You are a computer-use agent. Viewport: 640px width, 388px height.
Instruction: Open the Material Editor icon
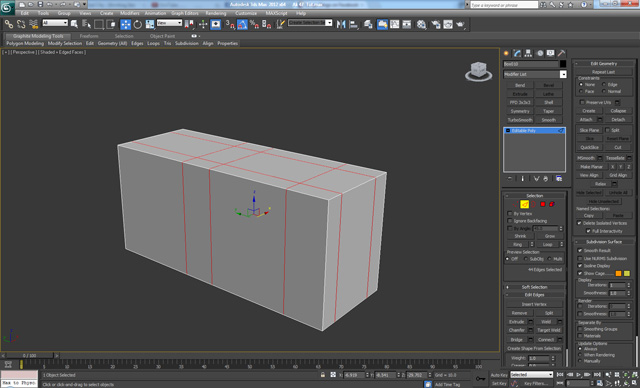tap(421, 24)
